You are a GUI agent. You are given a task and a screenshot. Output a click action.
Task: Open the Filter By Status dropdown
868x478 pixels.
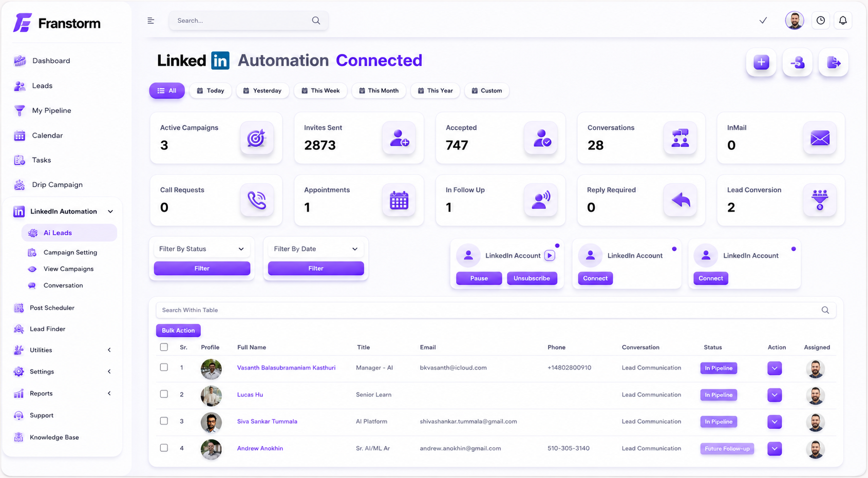pos(202,249)
